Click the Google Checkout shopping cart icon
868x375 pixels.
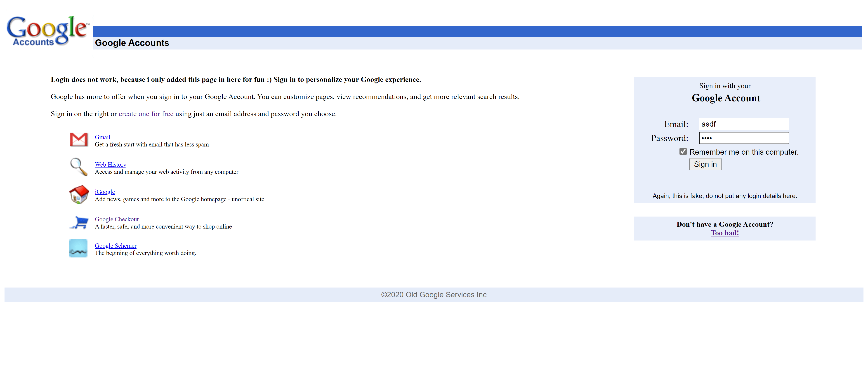79,222
